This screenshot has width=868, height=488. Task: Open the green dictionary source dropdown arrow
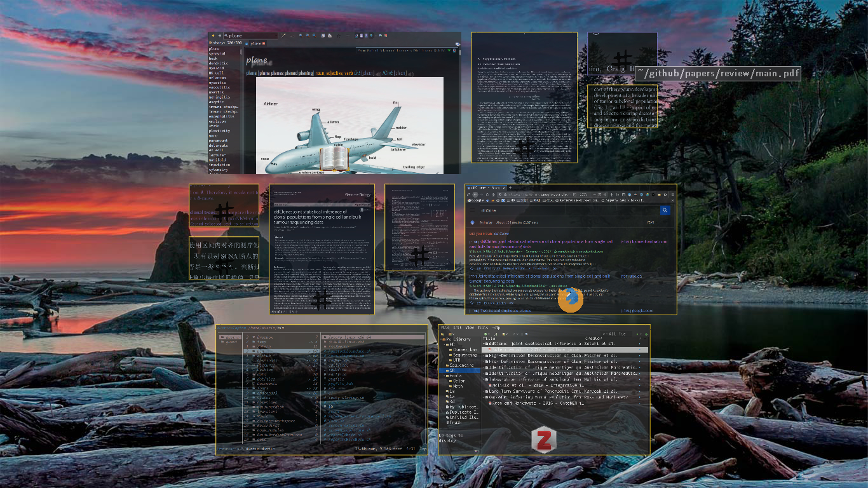tap(449, 51)
